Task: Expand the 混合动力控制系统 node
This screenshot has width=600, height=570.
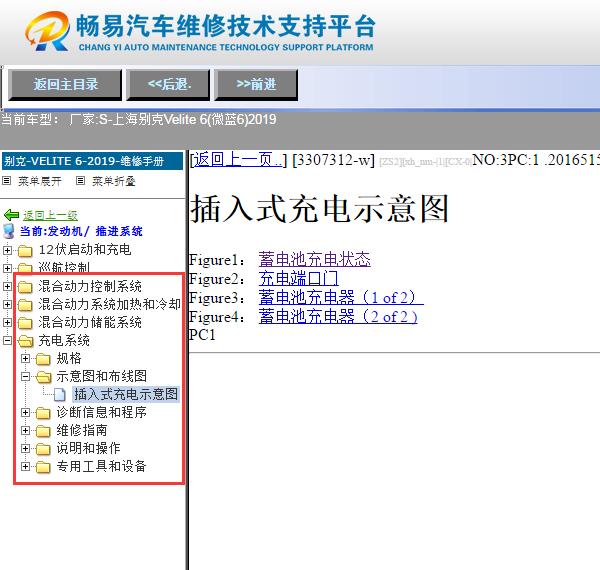Action: 7,286
